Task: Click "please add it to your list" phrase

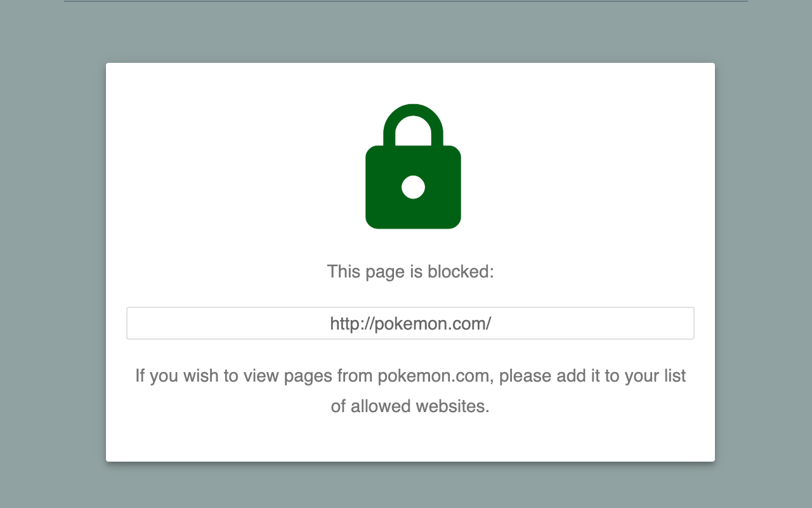Action: coord(593,376)
